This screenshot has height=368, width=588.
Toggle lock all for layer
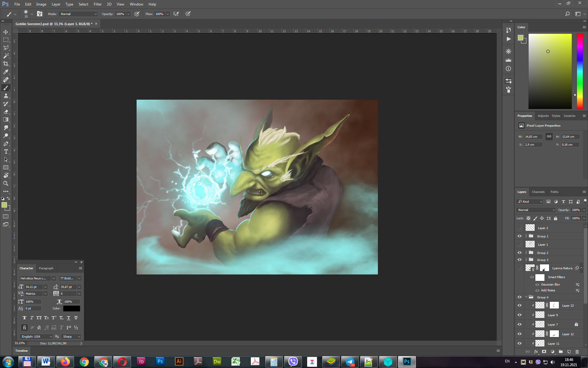(556, 218)
